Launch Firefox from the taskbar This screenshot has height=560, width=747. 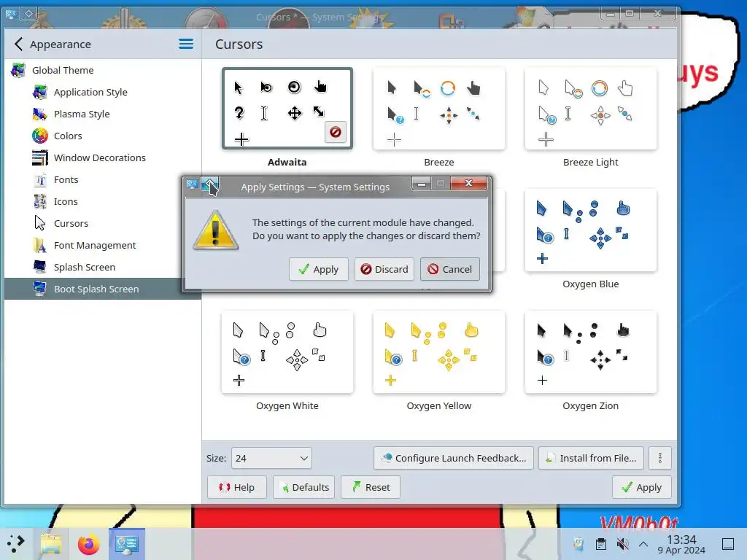coord(88,543)
